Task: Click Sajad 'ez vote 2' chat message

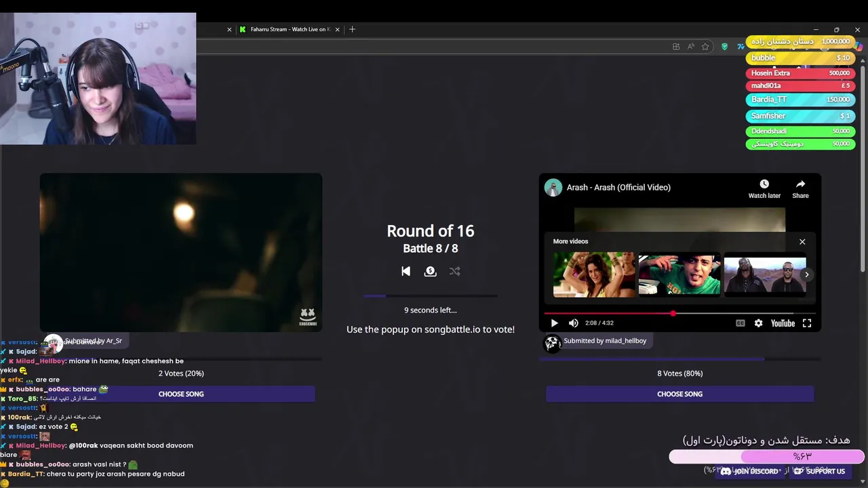Action: 43,427
